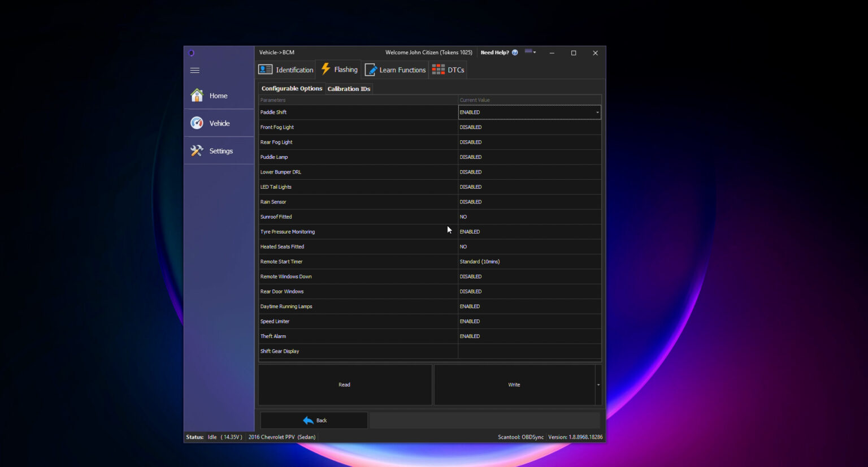Click the Rear Door Windows DISABLED value

tap(530, 292)
